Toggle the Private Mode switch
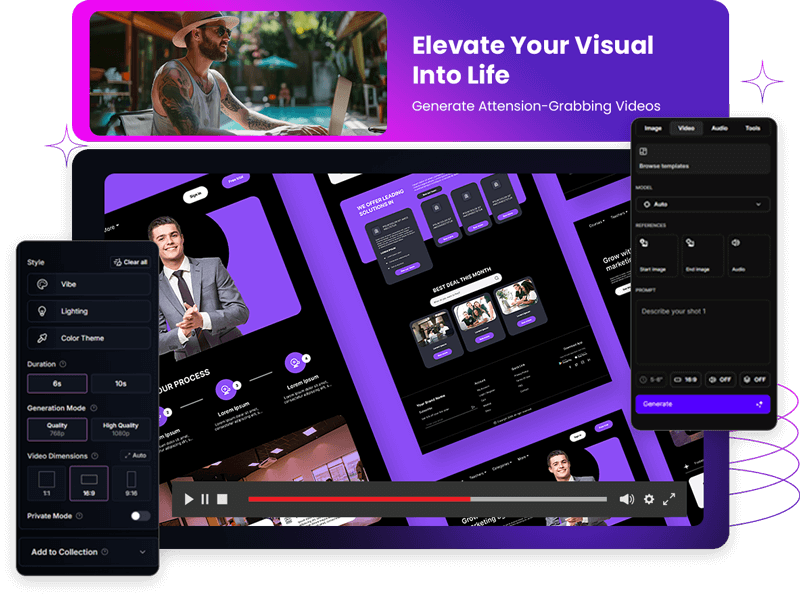The height and width of the screenshot is (596, 800). click(x=140, y=516)
